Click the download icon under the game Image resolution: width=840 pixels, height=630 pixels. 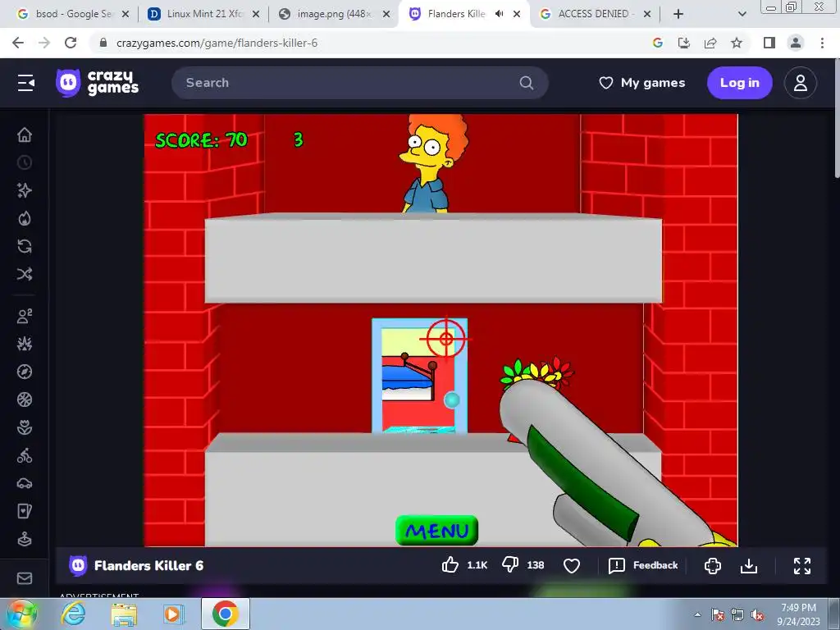pyautogui.click(x=748, y=566)
